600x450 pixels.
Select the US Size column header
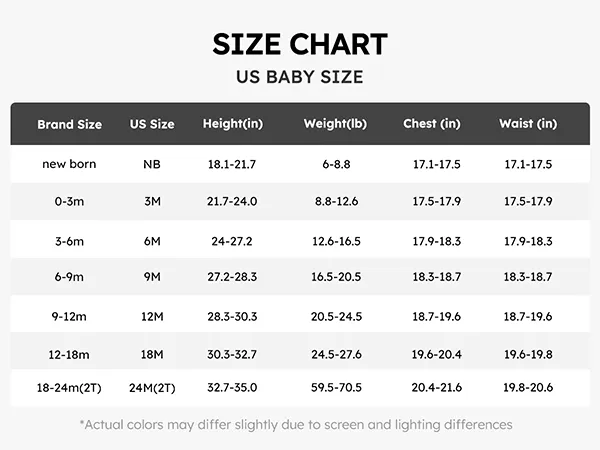pos(152,125)
